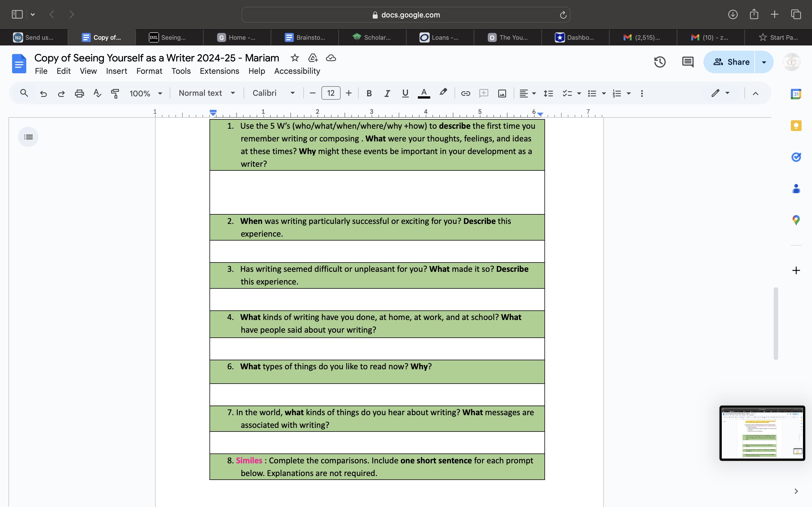Open the Format menu

(149, 71)
